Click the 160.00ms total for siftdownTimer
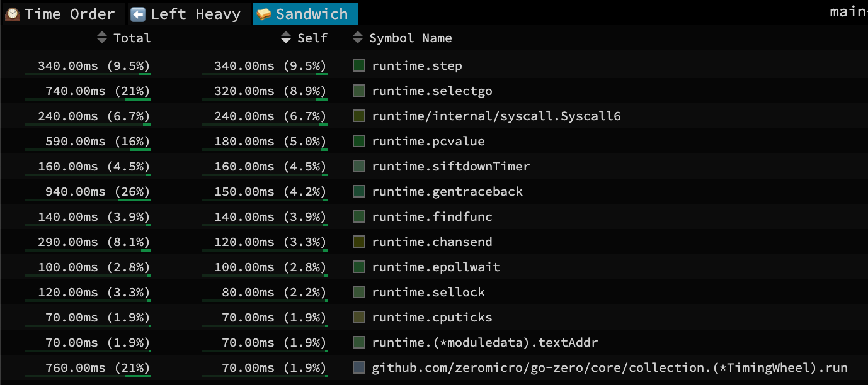The height and width of the screenshot is (385, 868). click(x=68, y=166)
